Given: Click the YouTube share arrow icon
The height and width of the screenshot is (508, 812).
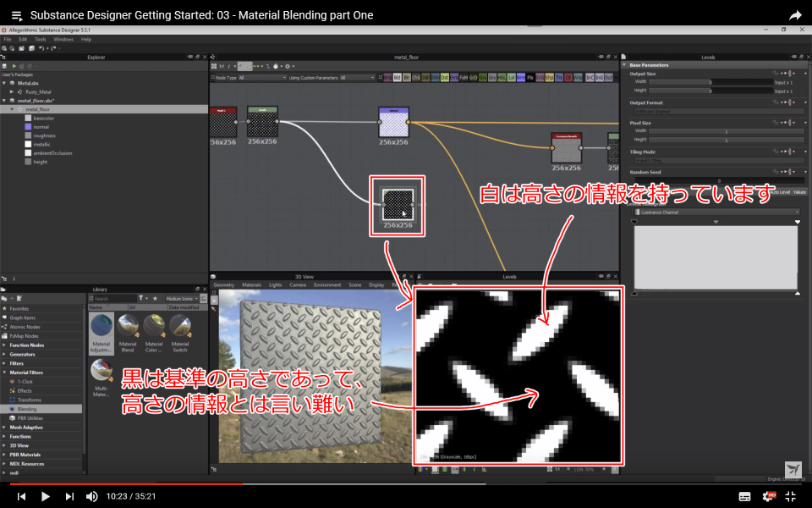Looking at the screenshot, I should [x=795, y=15].
